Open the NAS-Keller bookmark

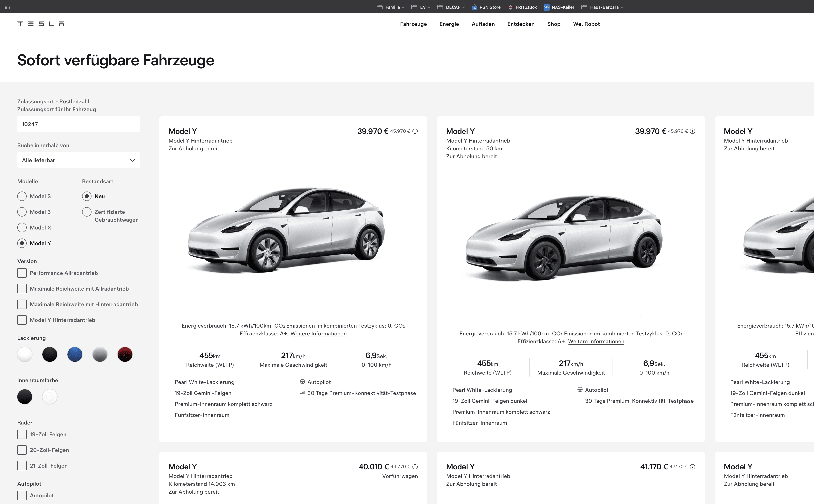[559, 7]
